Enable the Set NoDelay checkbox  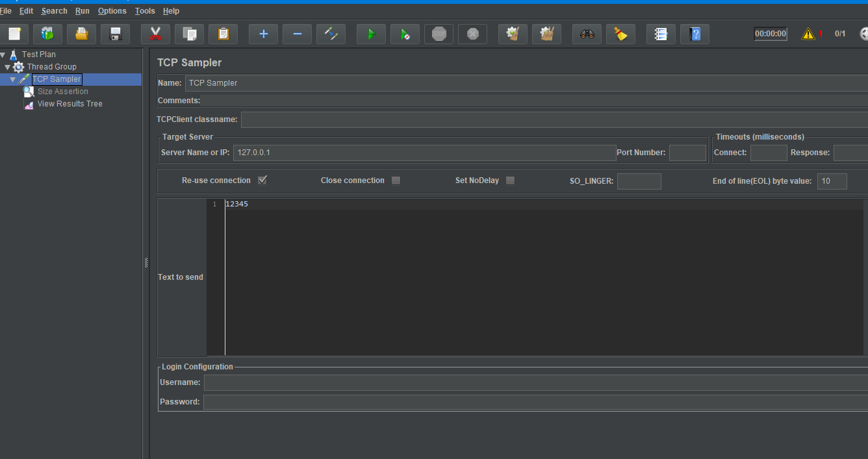(x=510, y=180)
